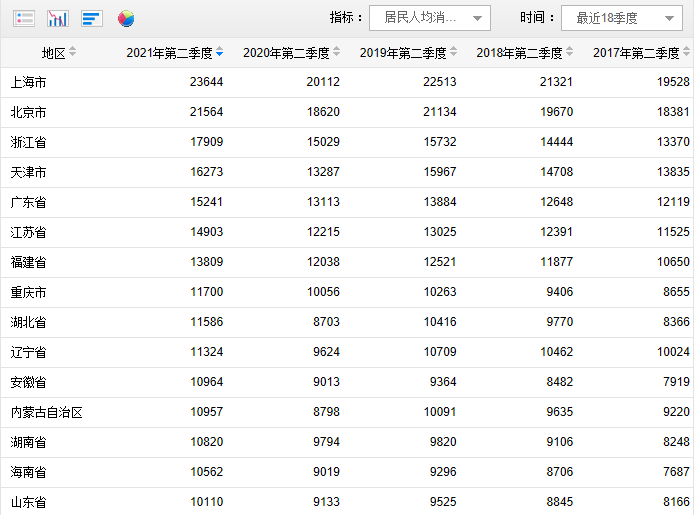
Task: Click the 2018年第二季度 header text
Action: click(520, 53)
